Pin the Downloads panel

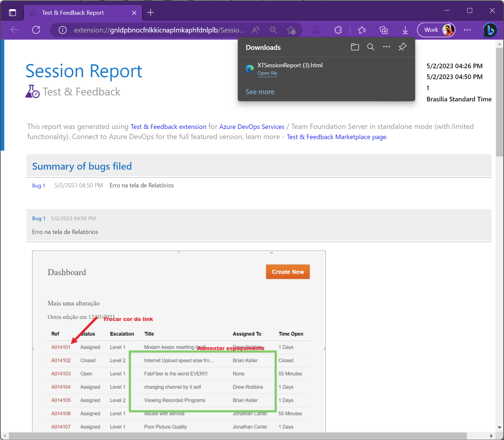point(403,47)
